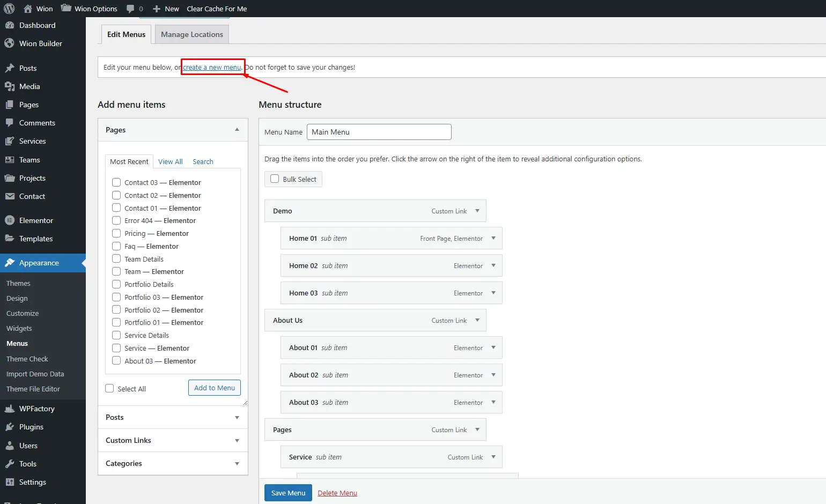Open the Home 01 item options arrow
This screenshot has height=504, width=826.
pos(493,238)
